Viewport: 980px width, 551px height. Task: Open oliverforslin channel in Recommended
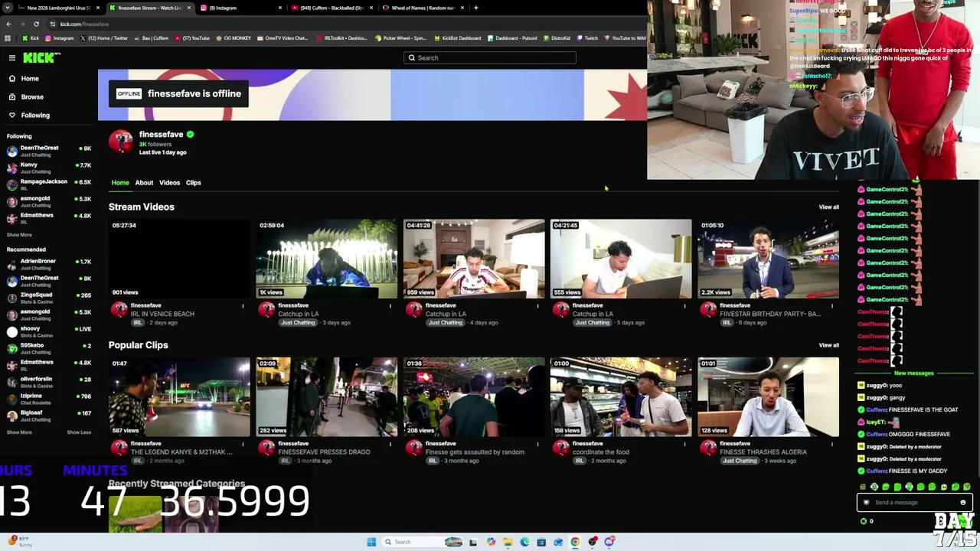[x=49, y=382]
